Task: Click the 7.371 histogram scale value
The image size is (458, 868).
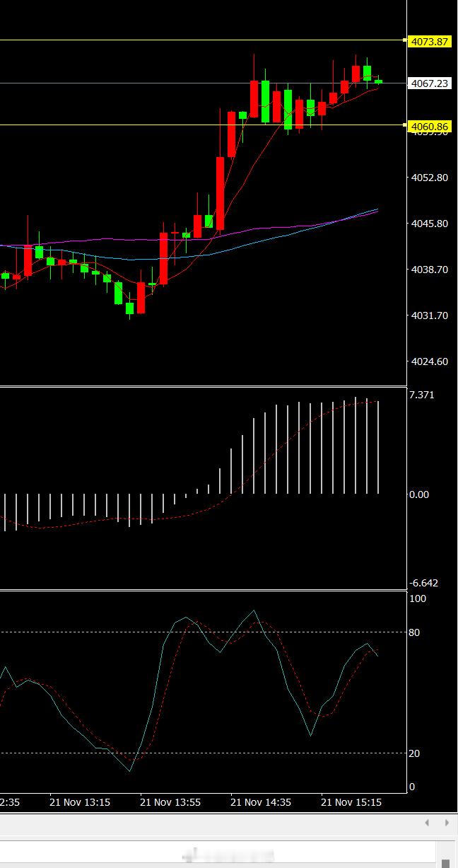Action: tap(422, 395)
